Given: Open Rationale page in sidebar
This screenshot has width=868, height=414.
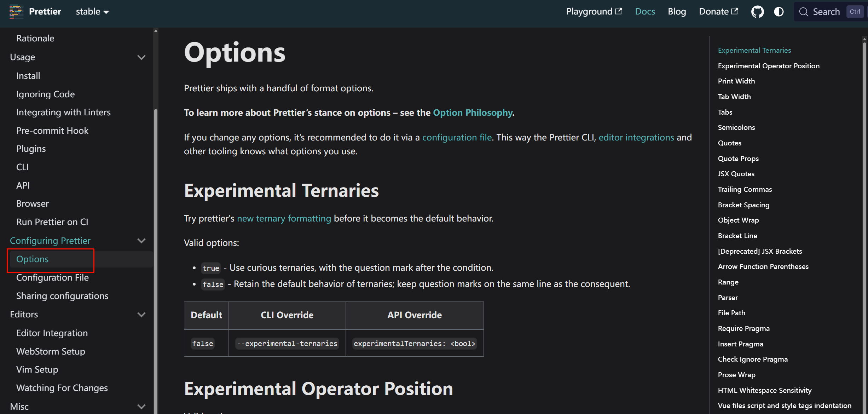Looking at the screenshot, I should [x=35, y=38].
